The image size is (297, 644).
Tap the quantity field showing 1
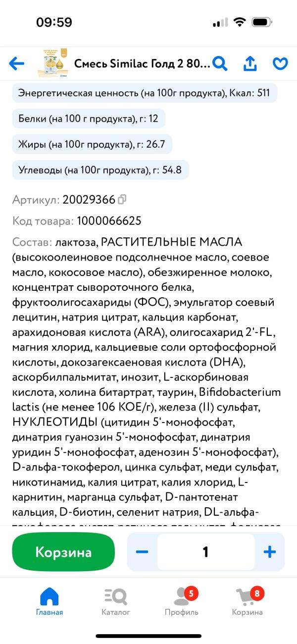point(205,552)
